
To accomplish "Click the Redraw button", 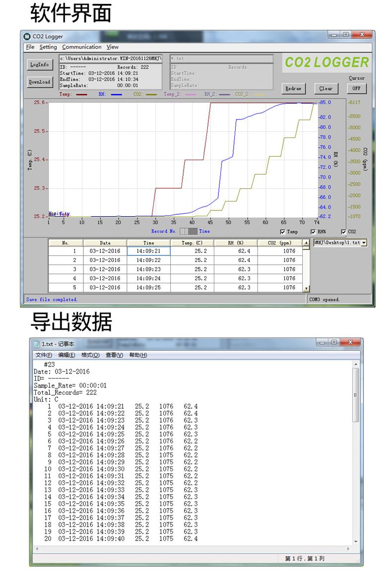I will (x=293, y=89).
